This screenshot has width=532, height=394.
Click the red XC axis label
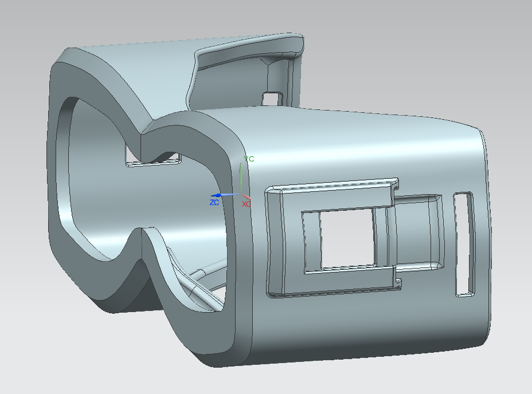pyautogui.click(x=247, y=204)
